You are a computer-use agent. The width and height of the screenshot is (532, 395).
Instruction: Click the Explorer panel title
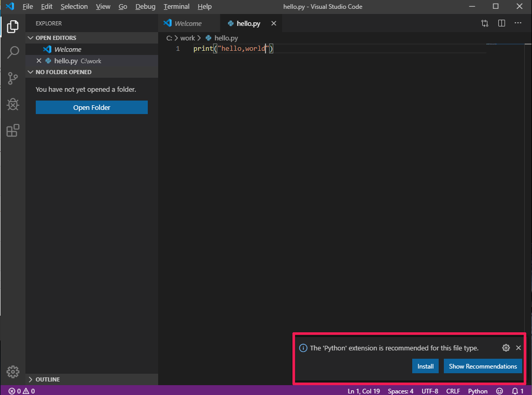pyautogui.click(x=49, y=23)
